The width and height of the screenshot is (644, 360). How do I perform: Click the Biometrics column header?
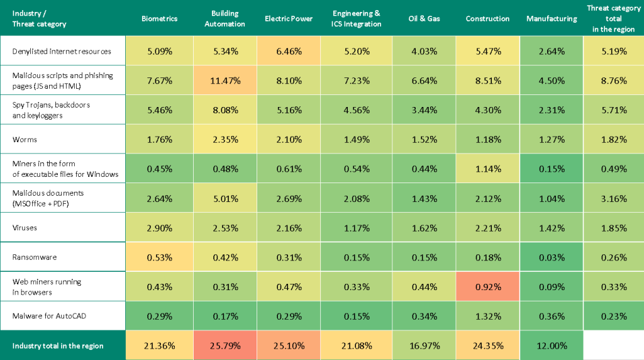tap(159, 19)
